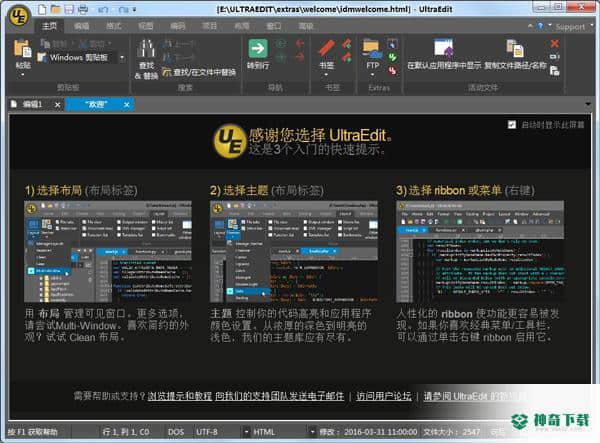Open 查找 & 替换 binoculars tool
600x443 pixels.
[x=146, y=58]
